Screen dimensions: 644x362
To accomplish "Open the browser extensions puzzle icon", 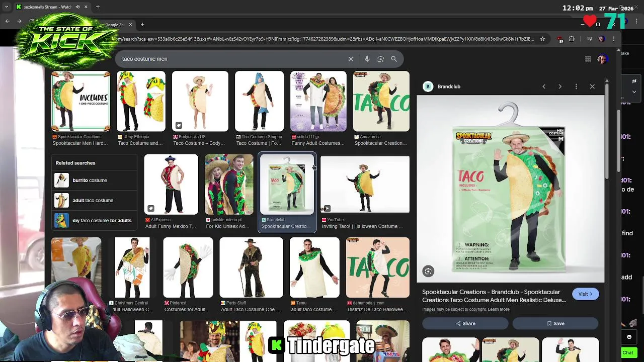I will pos(572,39).
